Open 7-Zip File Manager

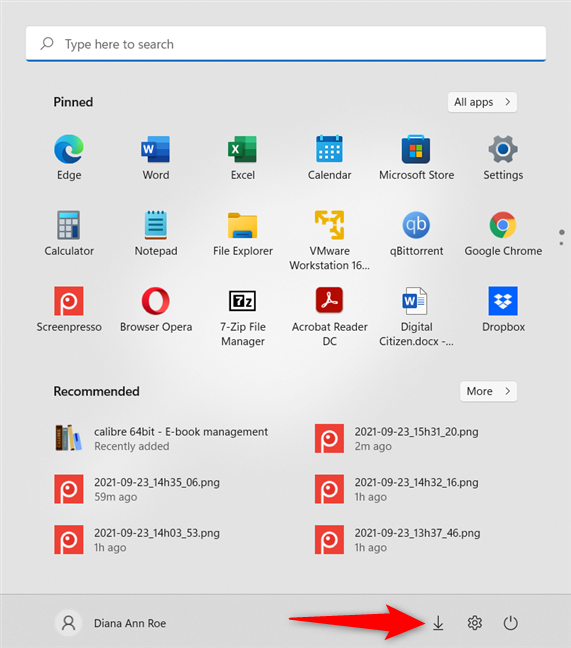[243, 317]
